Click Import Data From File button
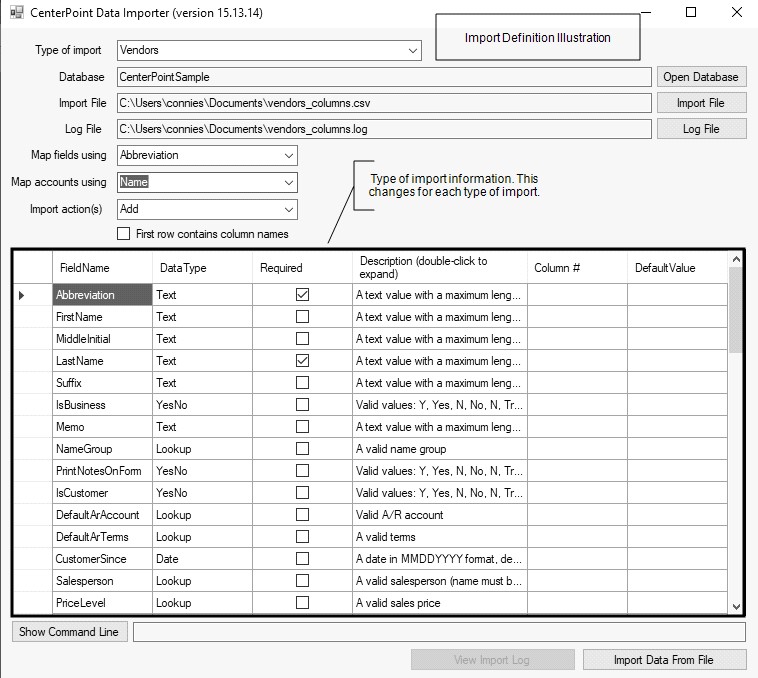 coord(665,660)
